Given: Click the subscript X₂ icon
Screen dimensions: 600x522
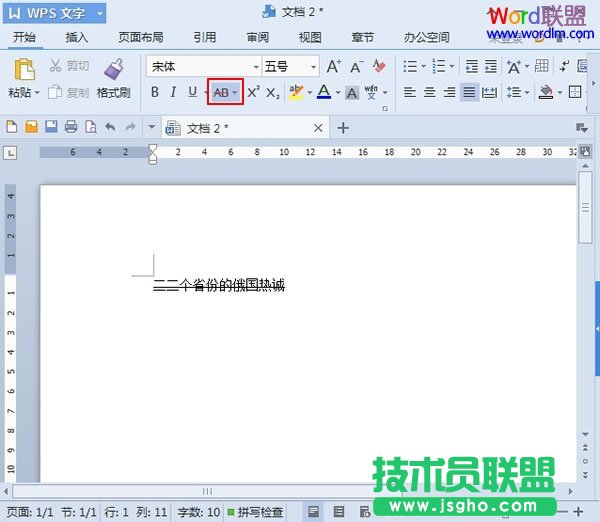Looking at the screenshot, I should coord(272,93).
